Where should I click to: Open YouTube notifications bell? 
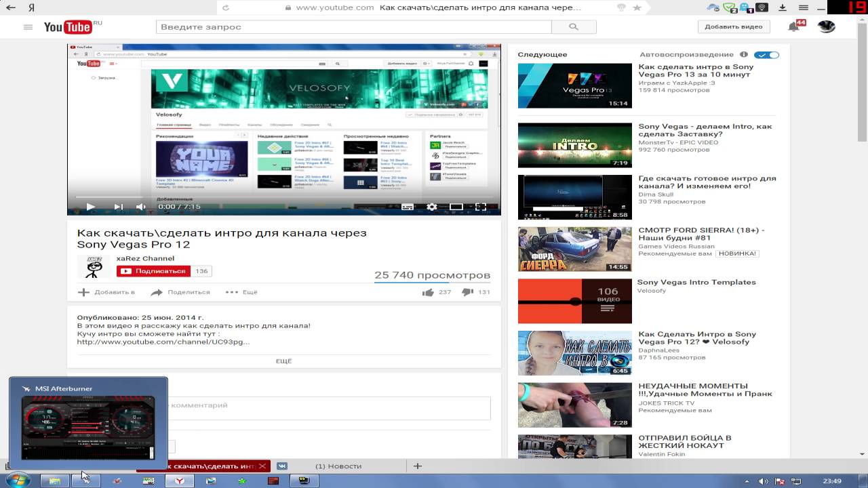[x=793, y=26]
